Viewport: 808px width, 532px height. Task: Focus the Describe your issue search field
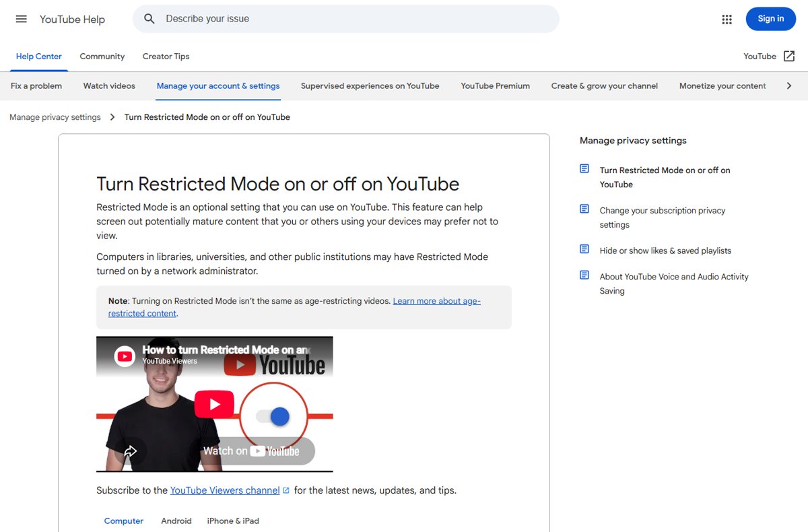click(346, 19)
